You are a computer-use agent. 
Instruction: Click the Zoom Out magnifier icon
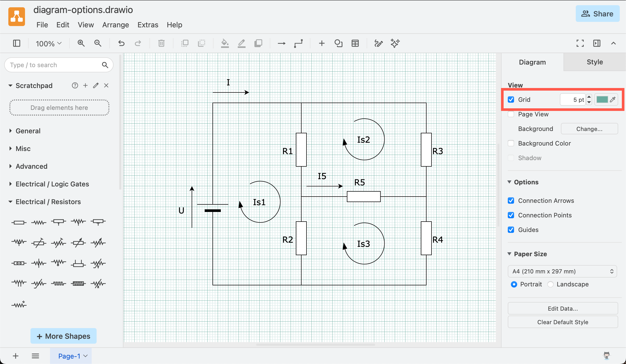pyautogui.click(x=98, y=43)
